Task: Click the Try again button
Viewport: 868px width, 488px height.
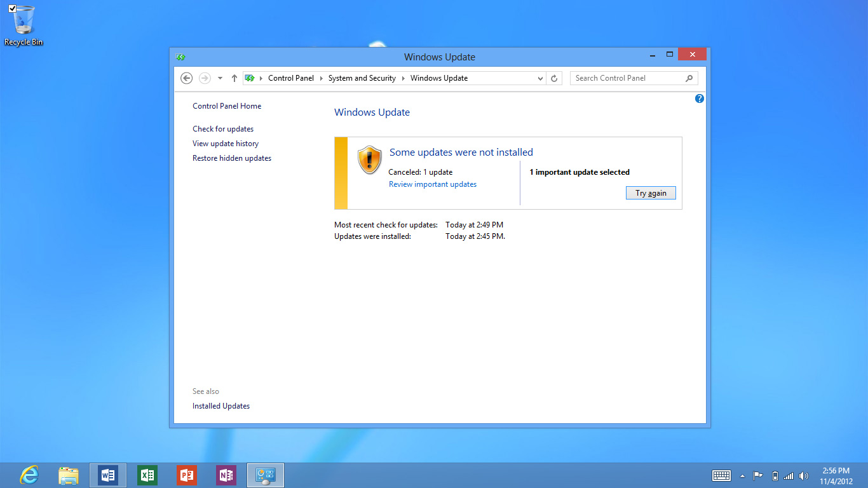Action: pyautogui.click(x=651, y=193)
